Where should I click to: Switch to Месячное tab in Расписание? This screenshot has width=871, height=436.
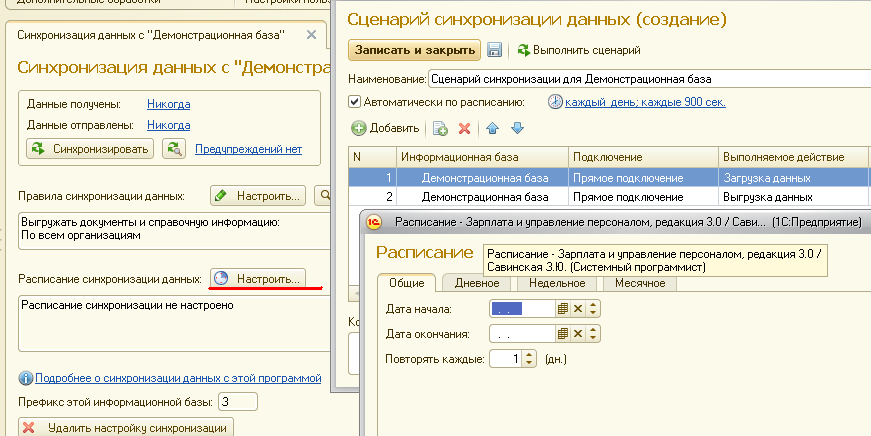coord(640,283)
